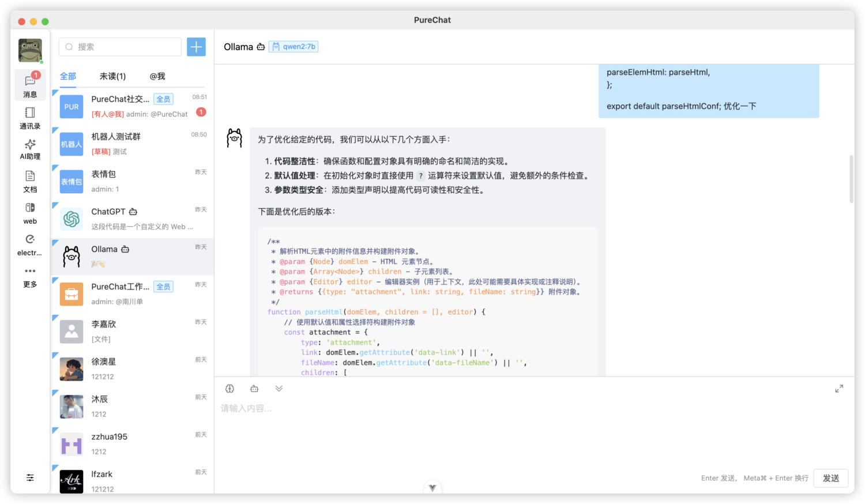
Task: Open the ChatGPT conversation
Action: click(133, 219)
